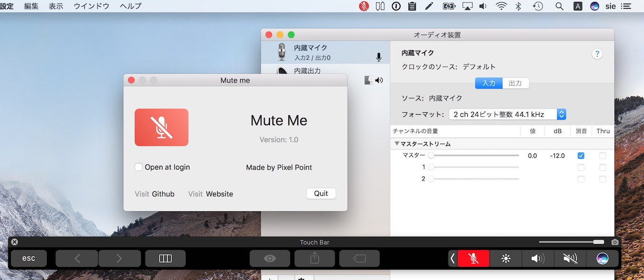Click the help question mark in Audio Devices window

click(x=597, y=54)
